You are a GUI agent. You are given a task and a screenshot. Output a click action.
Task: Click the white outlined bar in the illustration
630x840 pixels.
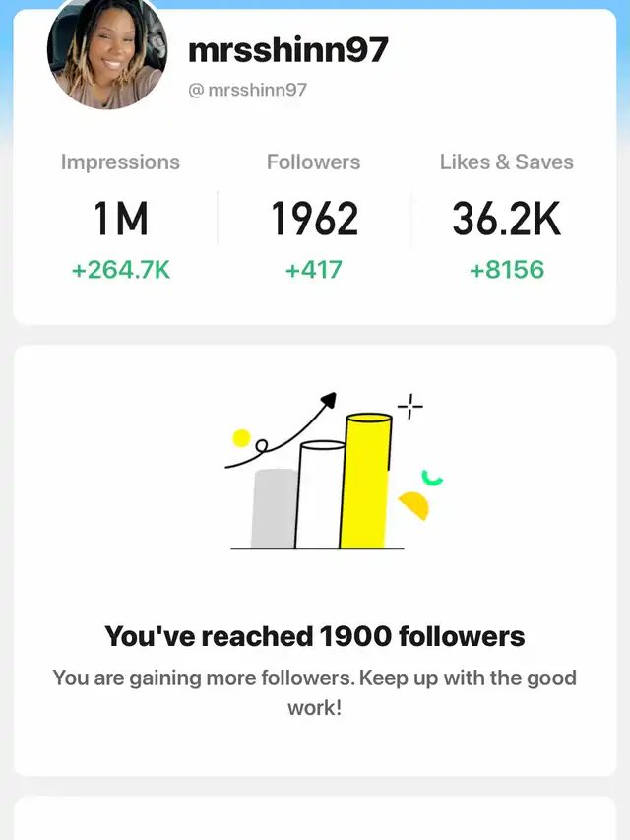click(319, 495)
